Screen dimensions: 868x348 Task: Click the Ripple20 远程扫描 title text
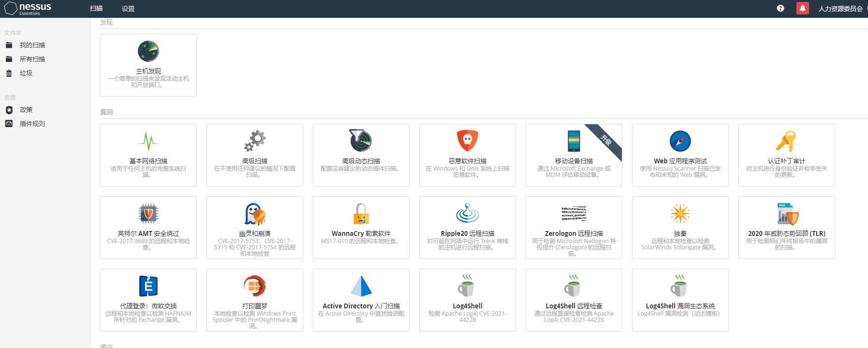(468, 233)
